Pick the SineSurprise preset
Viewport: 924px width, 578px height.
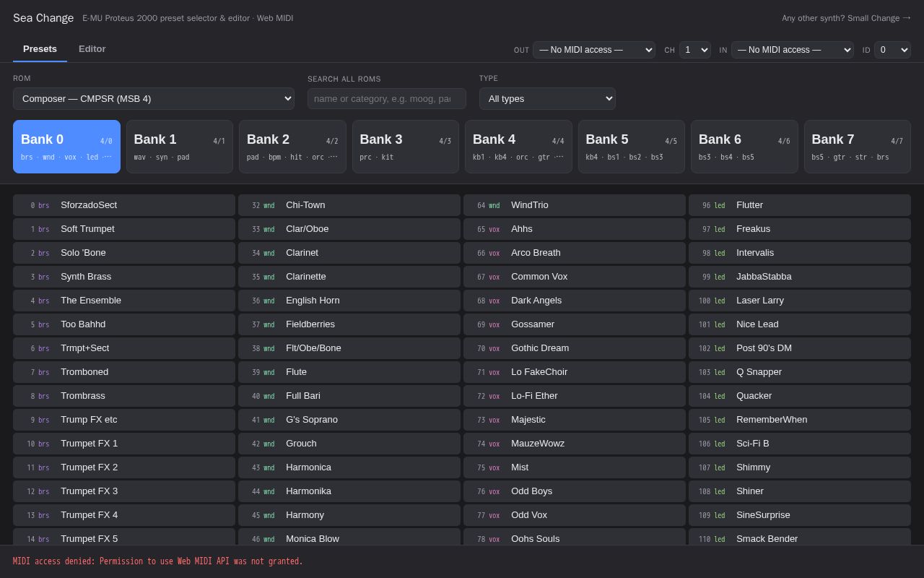[800, 515]
